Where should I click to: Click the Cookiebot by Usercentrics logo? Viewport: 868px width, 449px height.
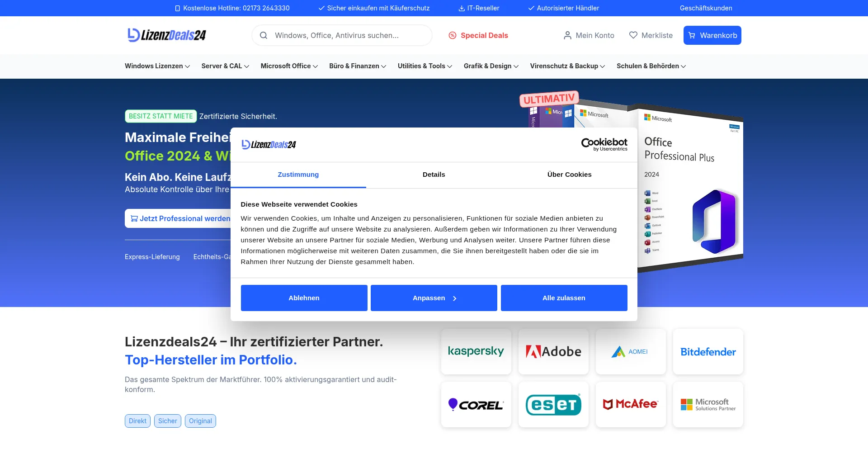point(604,145)
